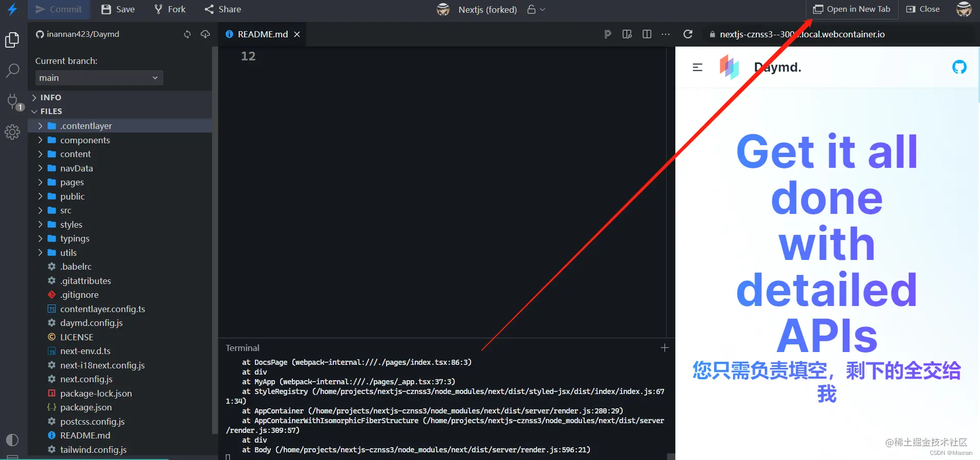Open contentlayer.config.ts
The width and height of the screenshot is (980, 460).
(x=120, y=309)
